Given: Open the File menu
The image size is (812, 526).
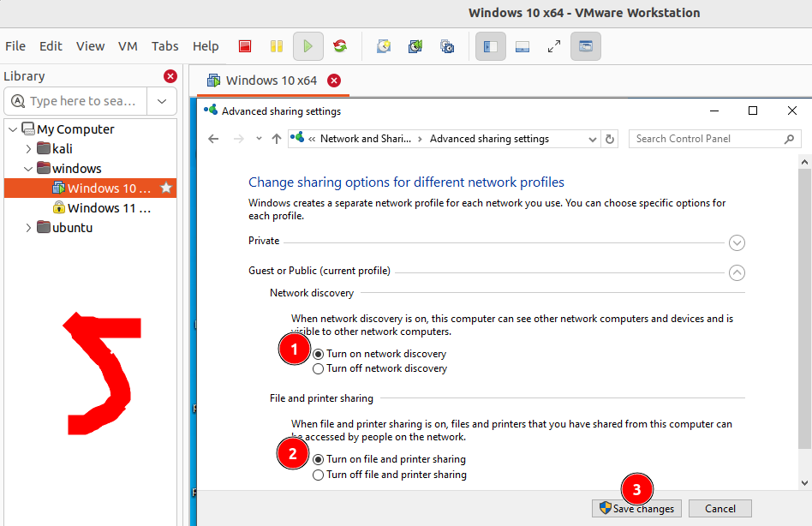Looking at the screenshot, I should tap(15, 46).
